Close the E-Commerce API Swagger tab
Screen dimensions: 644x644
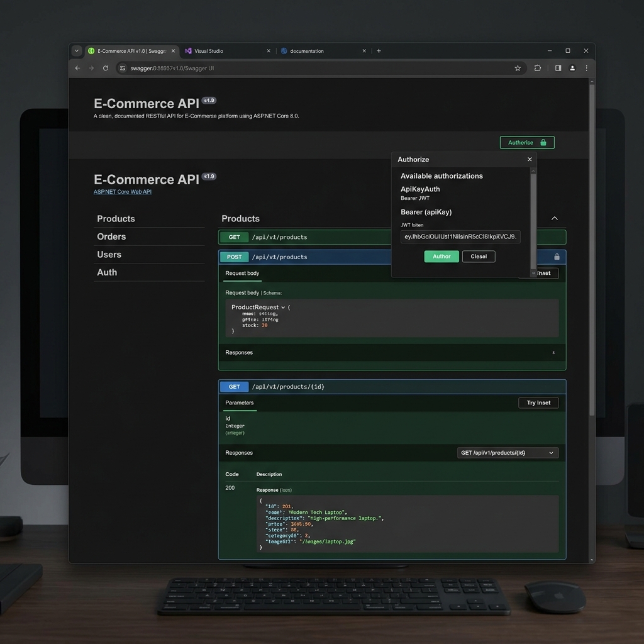[174, 51]
